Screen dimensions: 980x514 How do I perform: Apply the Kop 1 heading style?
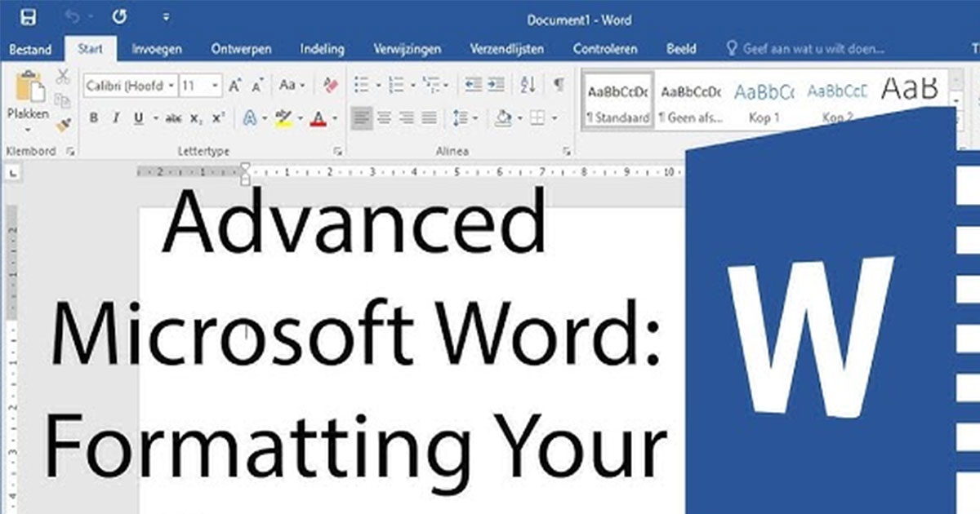coord(764,101)
